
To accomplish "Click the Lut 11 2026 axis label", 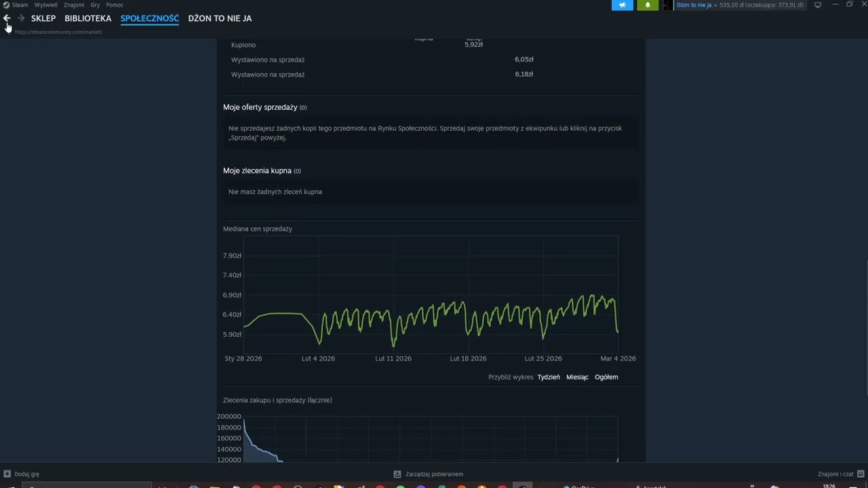I will click(x=393, y=359).
